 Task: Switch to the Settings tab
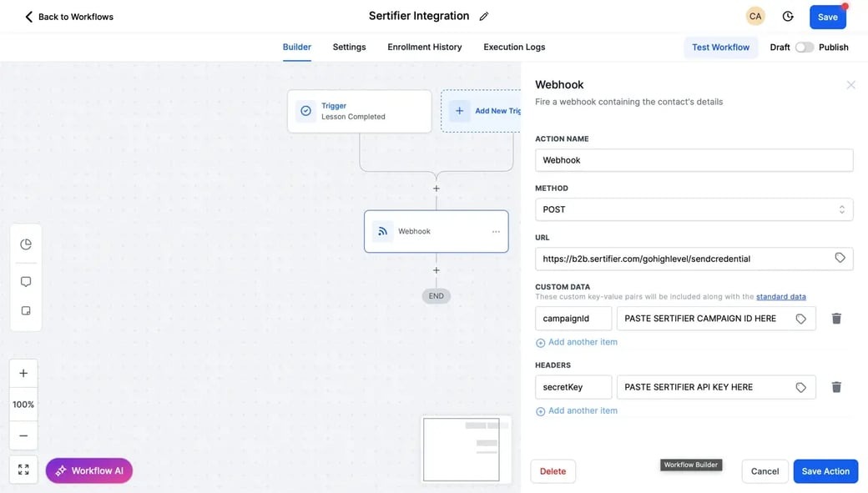click(349, 48)
